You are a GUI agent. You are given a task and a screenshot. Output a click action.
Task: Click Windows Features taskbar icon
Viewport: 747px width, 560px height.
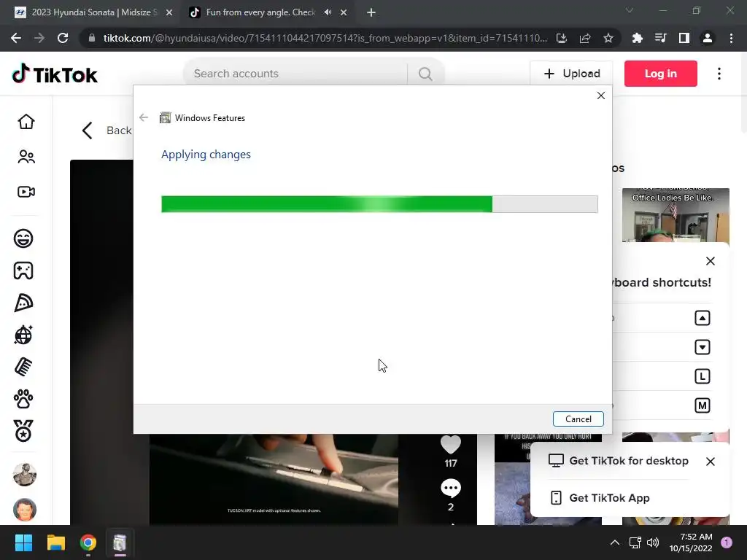tap(120, 542)
